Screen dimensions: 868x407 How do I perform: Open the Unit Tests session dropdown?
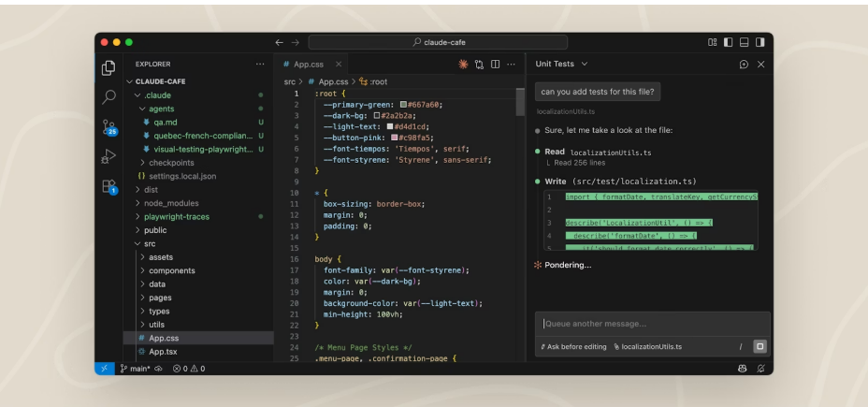561,65
